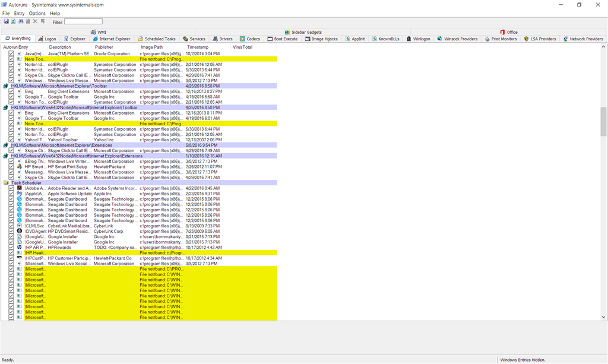Click the vertical scrollbar thumb
Image resolution: width=608 pixels, height=364 pixels.
603,121
